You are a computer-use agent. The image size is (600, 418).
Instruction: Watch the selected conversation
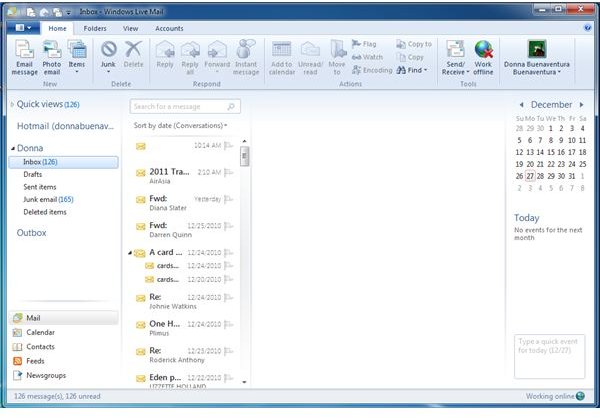coord(367,57)
